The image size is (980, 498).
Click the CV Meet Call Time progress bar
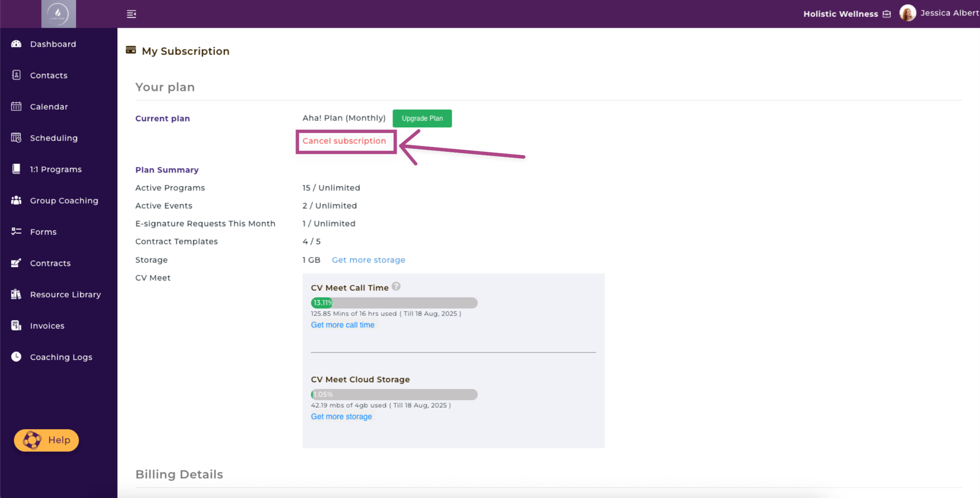point(394,303)
